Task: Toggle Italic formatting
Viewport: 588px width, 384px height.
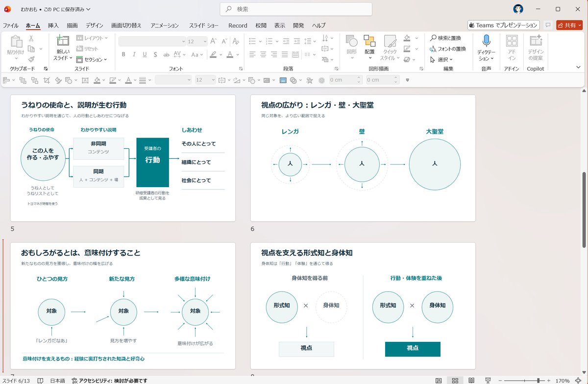Action: pos(134,54)
